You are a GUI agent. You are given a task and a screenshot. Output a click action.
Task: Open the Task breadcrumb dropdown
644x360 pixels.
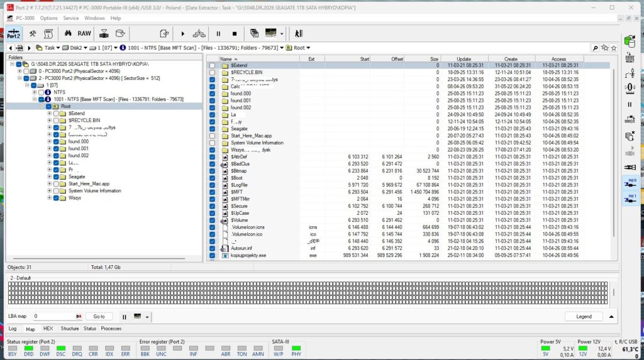point(58,48)
